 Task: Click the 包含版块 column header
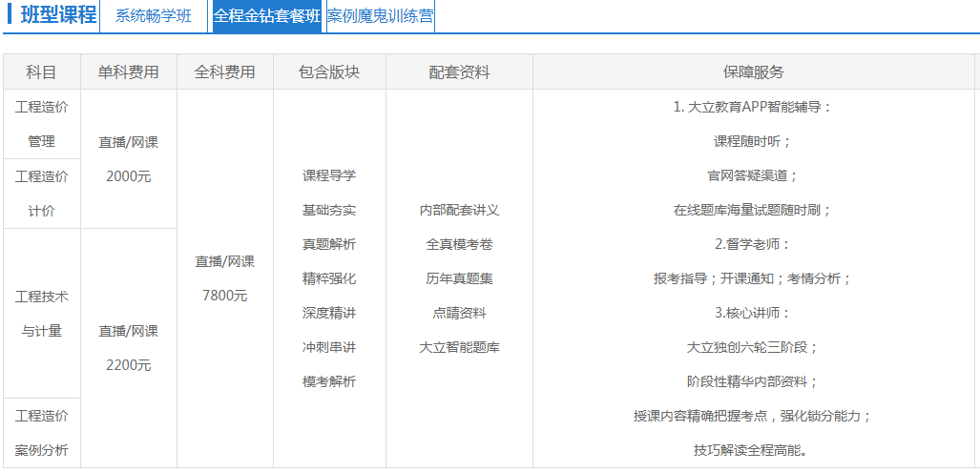[x=329, y=72]
